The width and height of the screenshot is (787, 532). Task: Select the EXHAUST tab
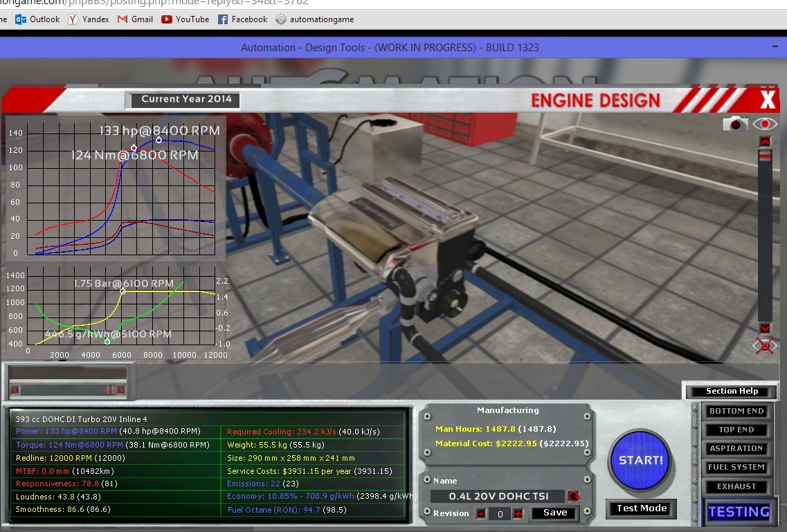(x=736, y=486)
